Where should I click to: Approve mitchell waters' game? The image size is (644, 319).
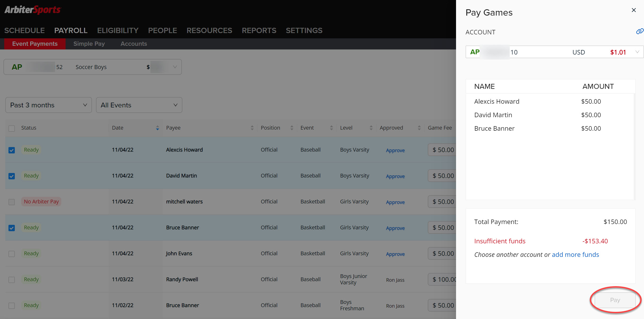[x=395, y=202]
